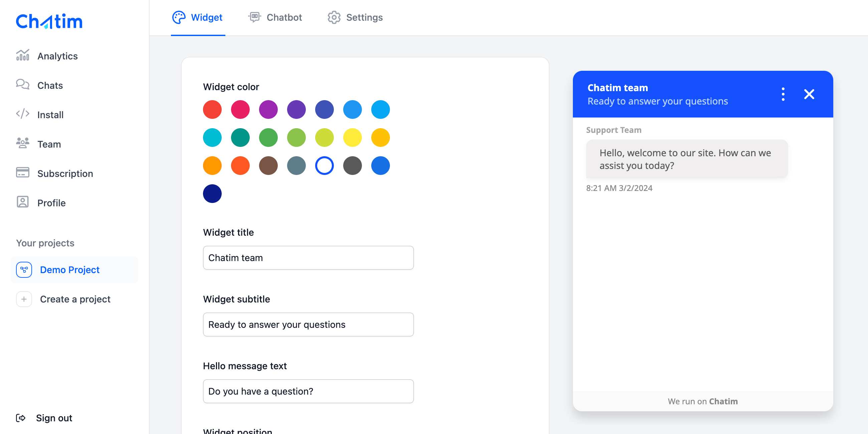Click the selected white-ringed color swatch
868x434 pixels.
click(x=324, y=166)
